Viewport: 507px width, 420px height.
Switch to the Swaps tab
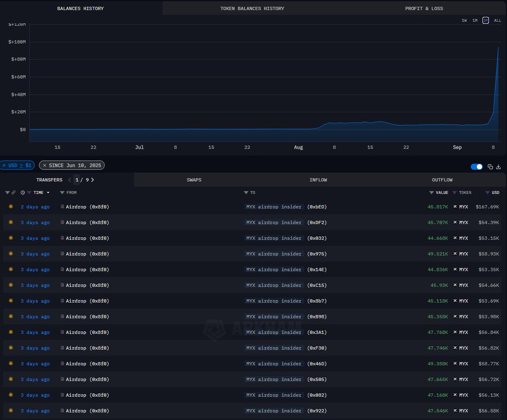click(x=194, y=180)
